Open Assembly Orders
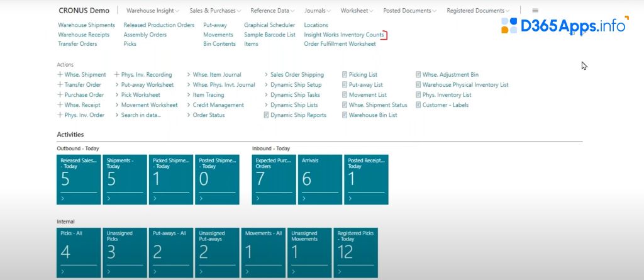The height and width of the screenshot is (280, 644). (145, 35)
